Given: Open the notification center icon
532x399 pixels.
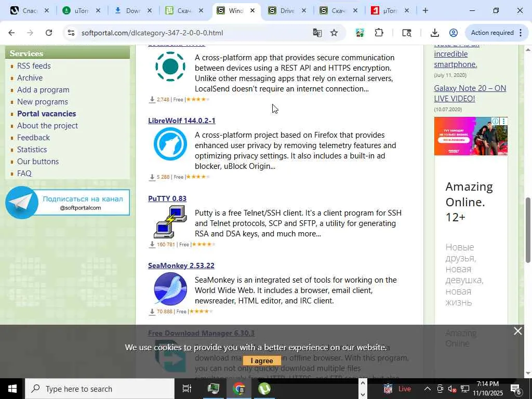Looking at the screenshot, I should [x=516, y=389].
